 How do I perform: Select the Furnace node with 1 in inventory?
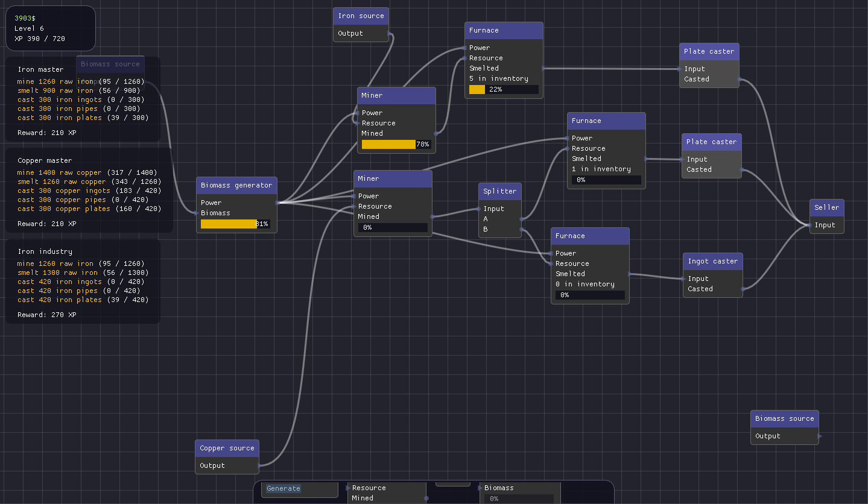tap(606, 121)
